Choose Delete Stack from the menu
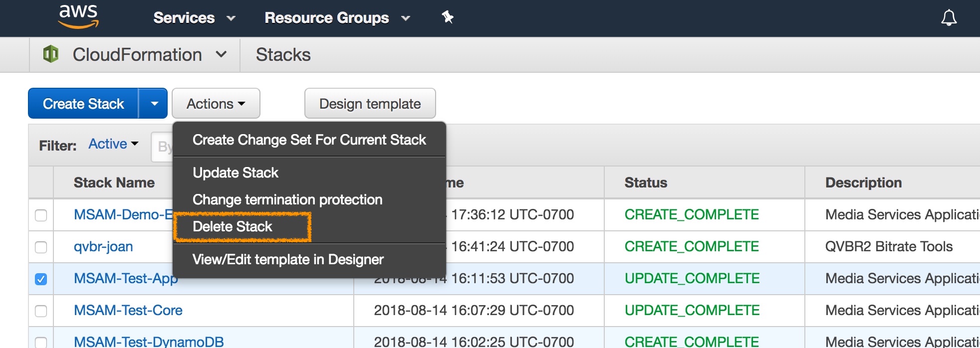This screenshot has width=980, height=348. pos(309,226)
